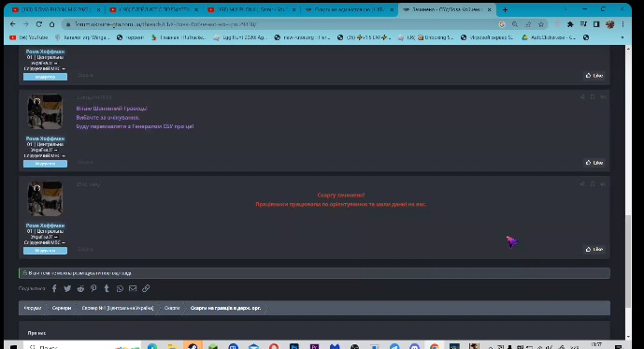This screenshot has height=349, width=644.
Task: Expand the bookmarks overflow chevron
Action: [623, 37]
